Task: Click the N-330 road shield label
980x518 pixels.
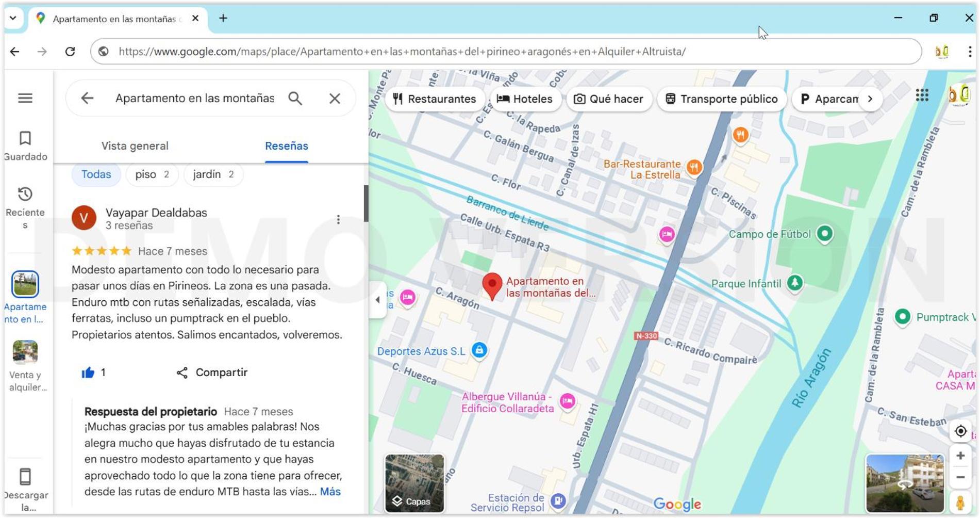Action: tap(646, 336)
